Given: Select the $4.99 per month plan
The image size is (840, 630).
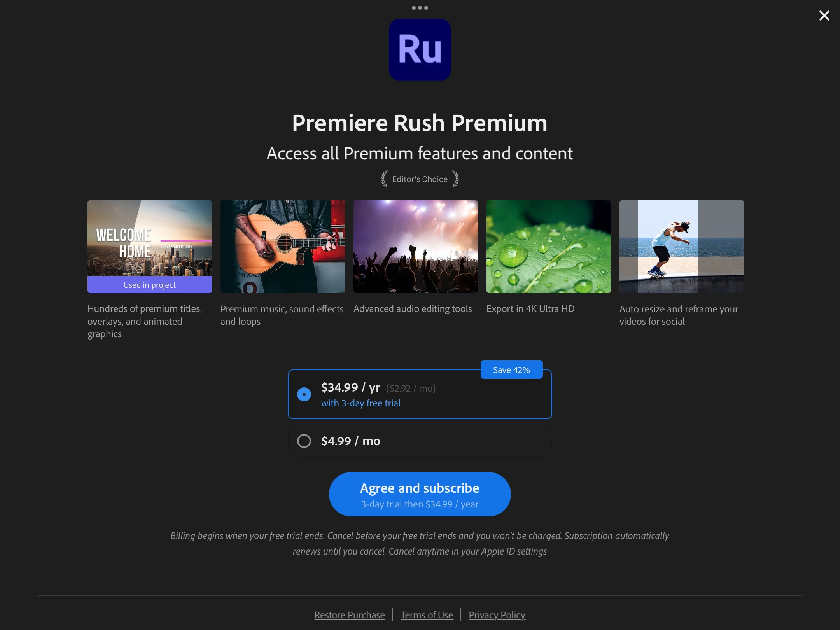Looking at the screenshot, I should pyautogui.click(x=420, y=441).
